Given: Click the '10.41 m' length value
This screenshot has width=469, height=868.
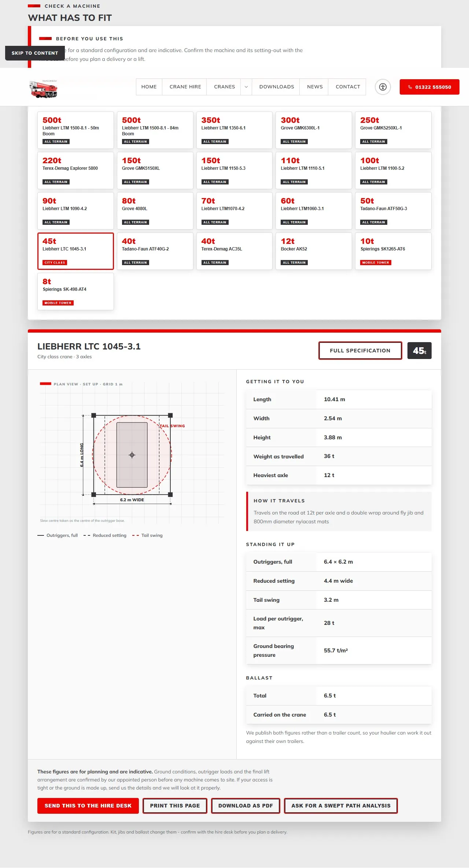Looking at the screenshot, I should pyautogui.click(x=335, y=399).
